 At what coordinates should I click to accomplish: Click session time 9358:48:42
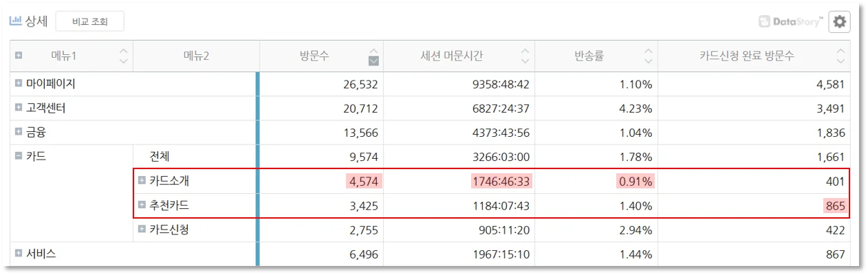point(501,85)
